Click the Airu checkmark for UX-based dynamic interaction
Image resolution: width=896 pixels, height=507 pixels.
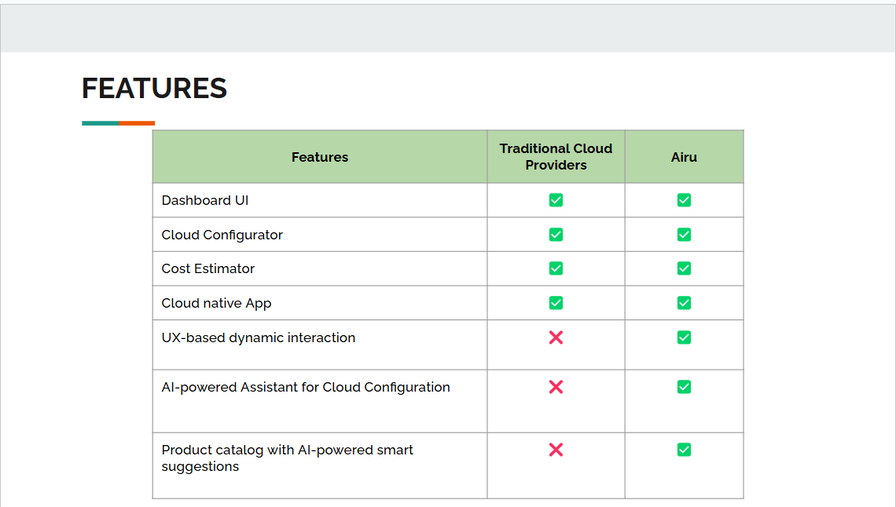point(684,338)
